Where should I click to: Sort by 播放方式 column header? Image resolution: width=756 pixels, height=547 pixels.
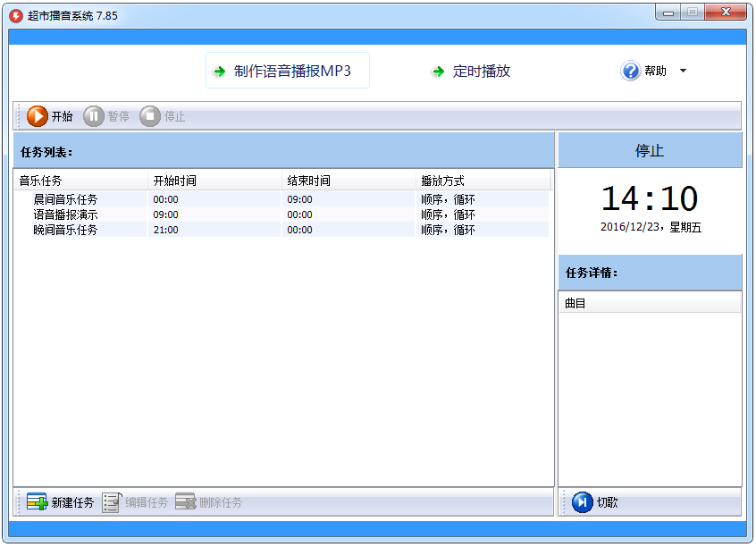coord(483,181)
